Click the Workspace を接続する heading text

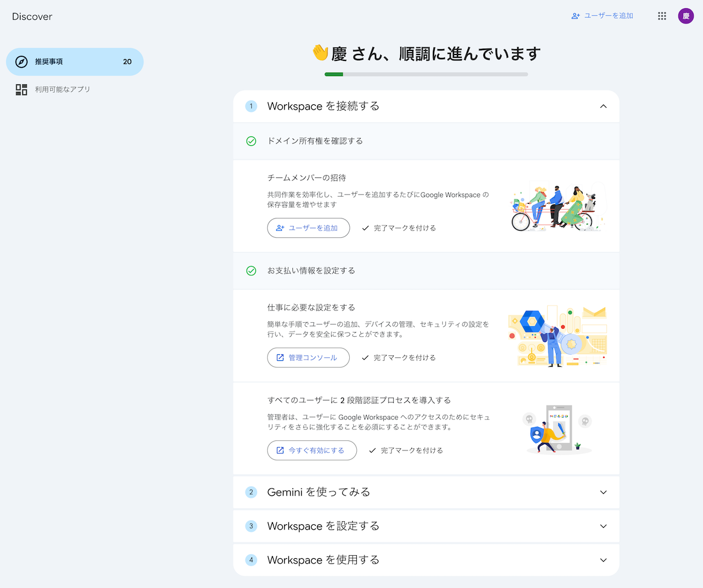(323, 106)
